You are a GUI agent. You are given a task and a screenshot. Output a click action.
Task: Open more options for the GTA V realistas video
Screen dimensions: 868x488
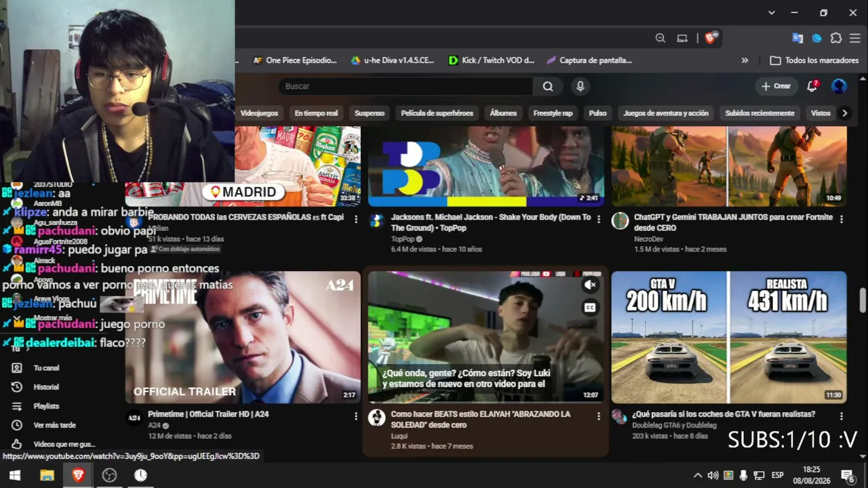point(842,416)
